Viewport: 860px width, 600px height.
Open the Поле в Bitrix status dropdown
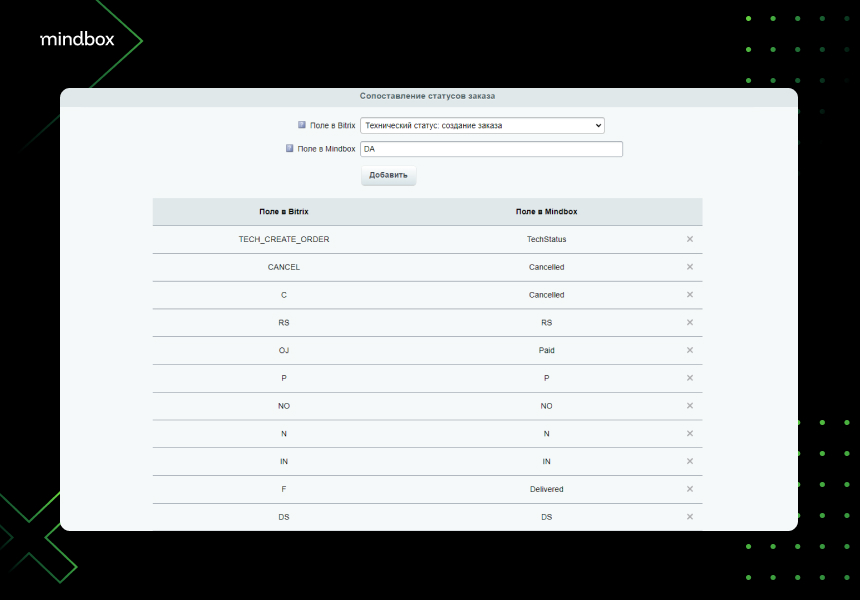(482, 125)
